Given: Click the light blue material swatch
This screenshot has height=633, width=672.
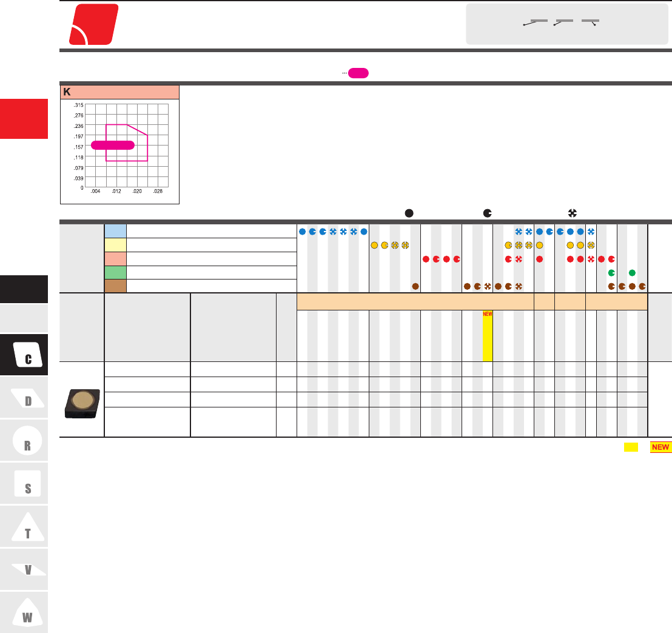Looking at the screenshot, I should (x=115, y=231).
